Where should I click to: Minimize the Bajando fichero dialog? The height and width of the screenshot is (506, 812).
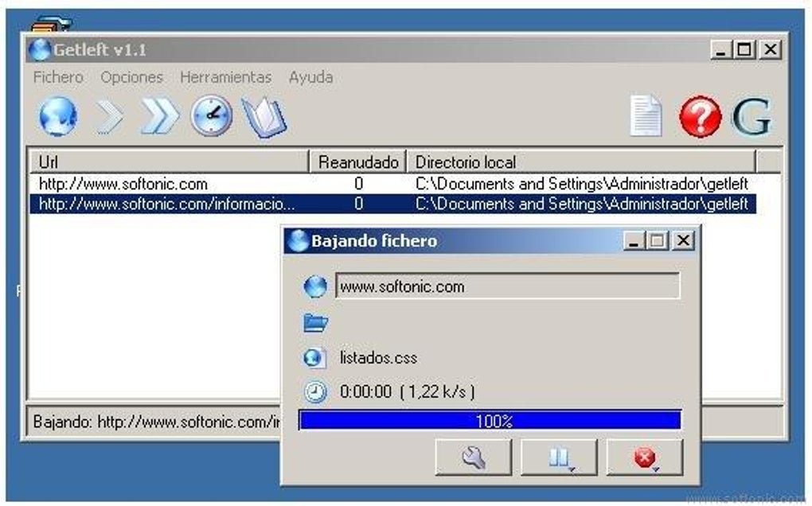click(x=634, y=240)
